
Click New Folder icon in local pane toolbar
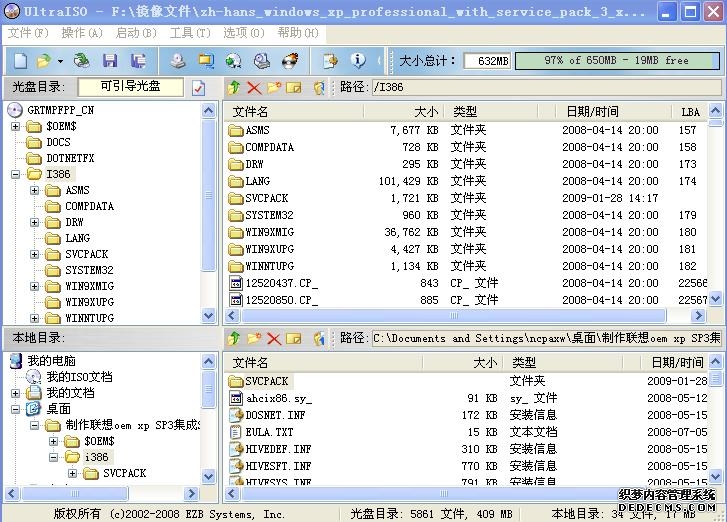coord(254,338)
